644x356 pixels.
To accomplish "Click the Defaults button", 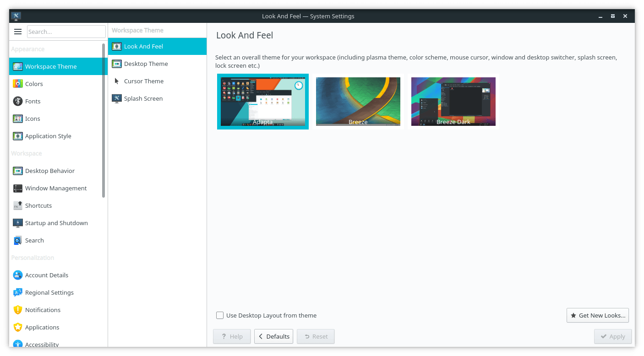I will click(274, 336).
